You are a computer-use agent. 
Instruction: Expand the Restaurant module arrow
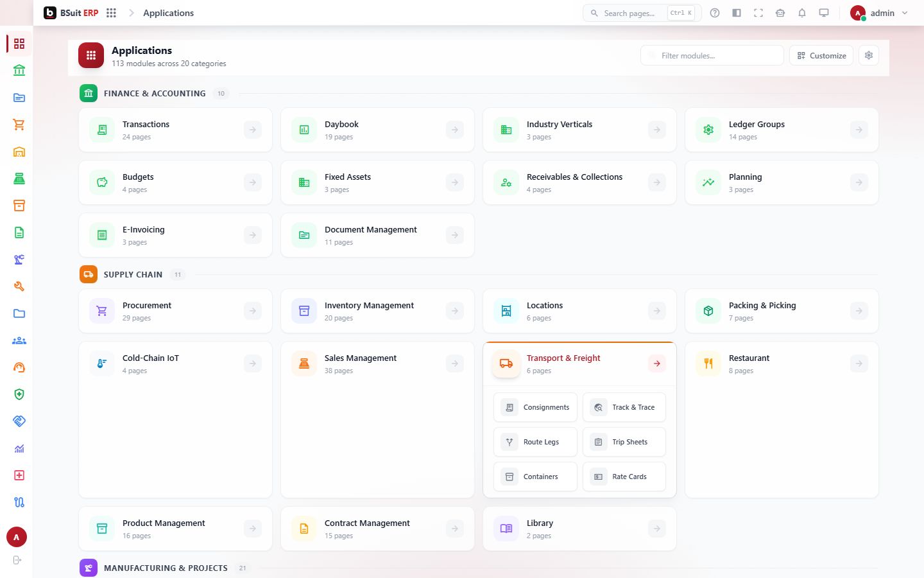click(859, 363)
